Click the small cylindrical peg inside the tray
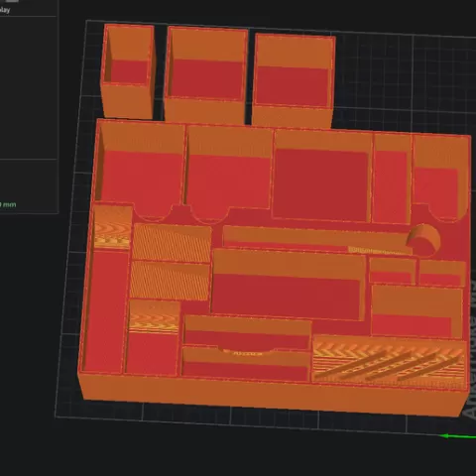This screenshot has width=476, height=476. [x=423, y=240]
